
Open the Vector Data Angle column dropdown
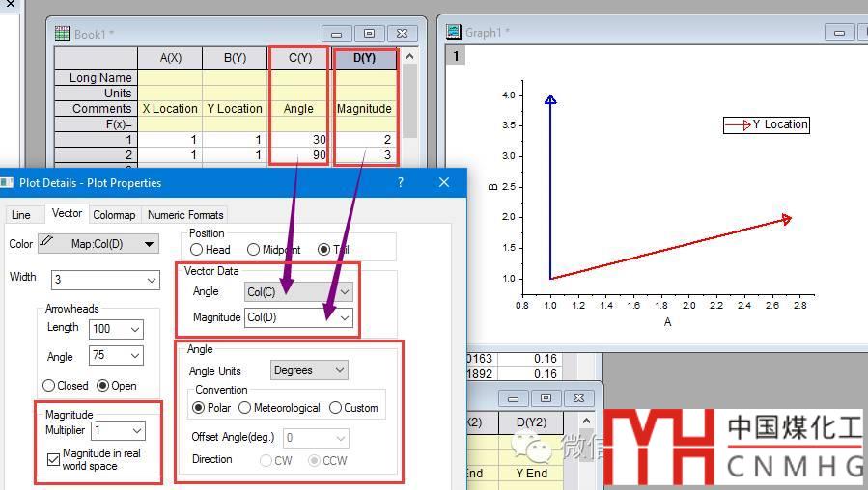click(x=298, y=291)
